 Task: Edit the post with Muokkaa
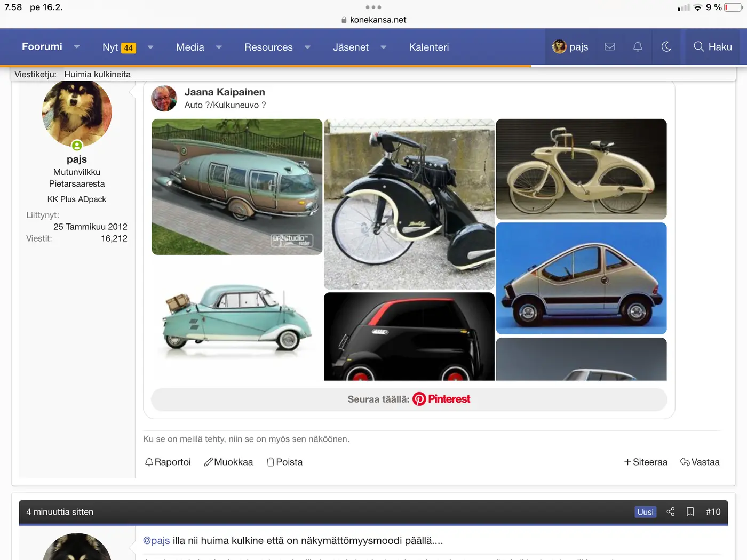coord(228,462)
